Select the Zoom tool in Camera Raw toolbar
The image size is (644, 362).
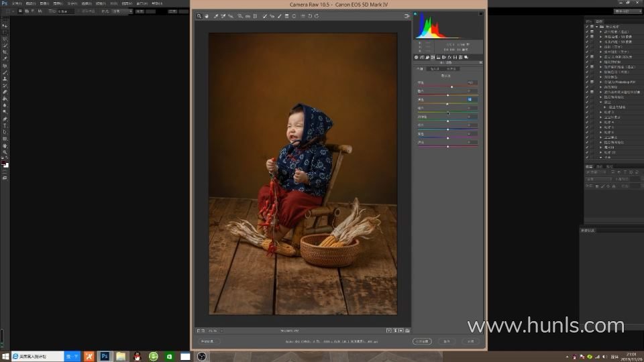(x=199, y=16)
